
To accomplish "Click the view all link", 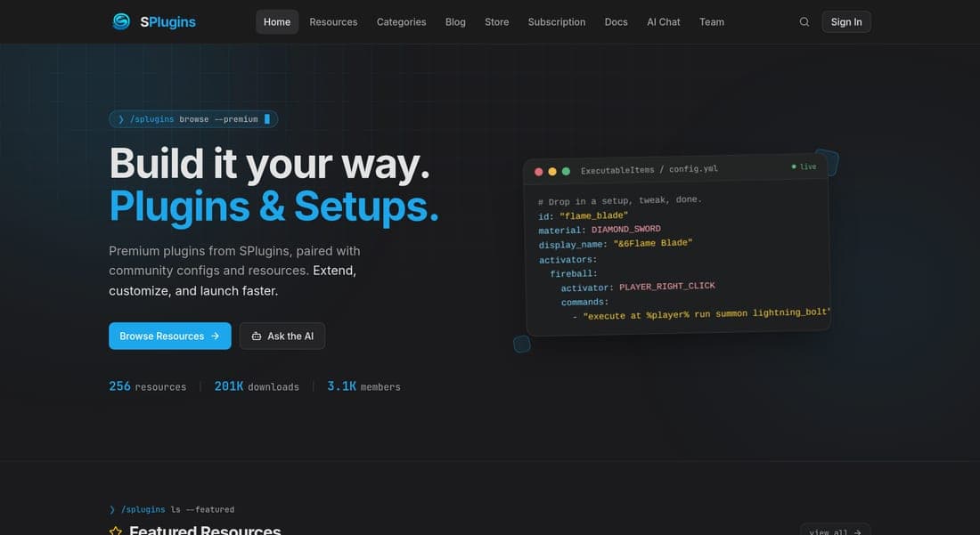I will click(835, 531).
